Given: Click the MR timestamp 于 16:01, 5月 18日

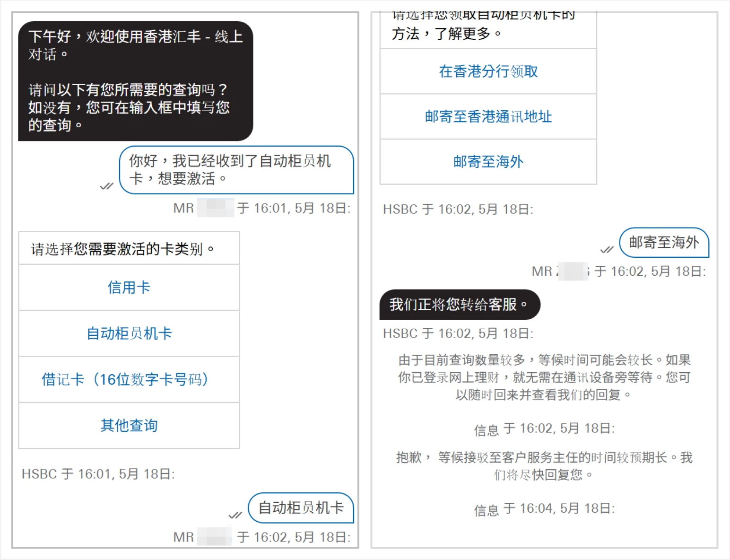Looking at the screenshot, I should [262, 208].
